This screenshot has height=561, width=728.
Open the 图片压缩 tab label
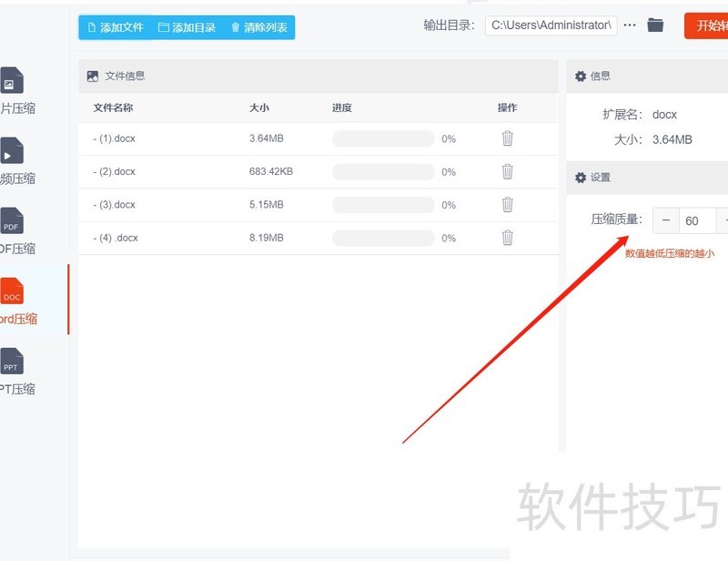pyautogui.click(x=17, y=108)
